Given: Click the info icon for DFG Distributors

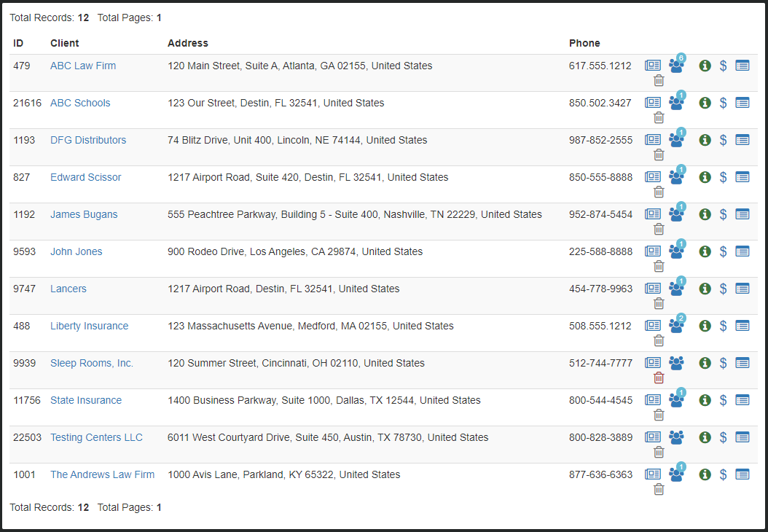Looking at the screenshot, I should (705, 140).
